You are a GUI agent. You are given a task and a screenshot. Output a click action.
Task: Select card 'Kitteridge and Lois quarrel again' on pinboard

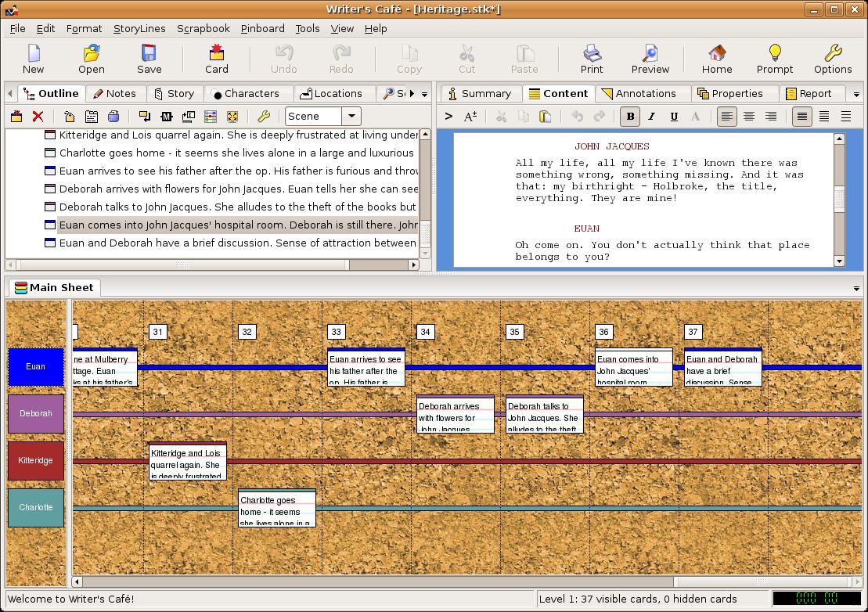188,461
